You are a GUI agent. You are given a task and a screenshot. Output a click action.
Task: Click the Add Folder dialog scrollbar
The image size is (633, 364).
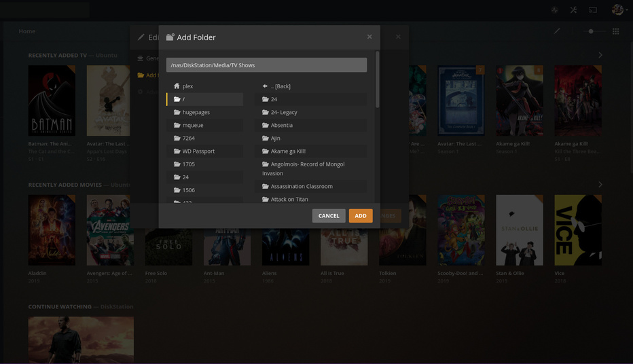point(378,79)
